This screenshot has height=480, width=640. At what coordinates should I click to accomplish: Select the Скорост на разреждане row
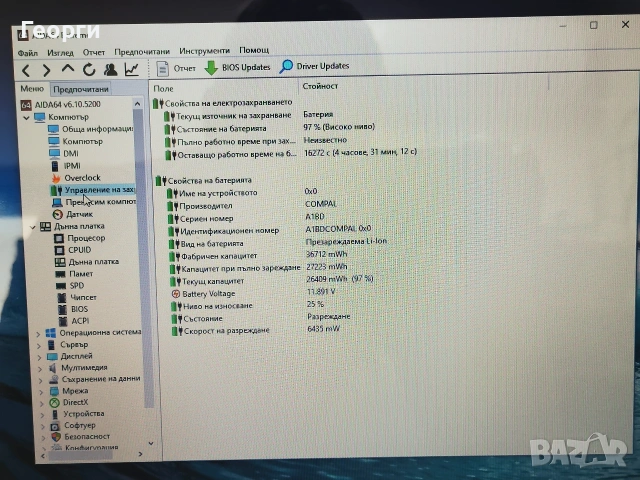256,330
